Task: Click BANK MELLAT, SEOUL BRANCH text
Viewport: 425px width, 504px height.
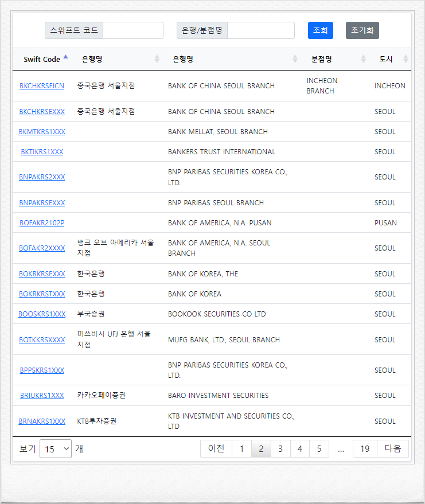Action: (x=217, y=131)
